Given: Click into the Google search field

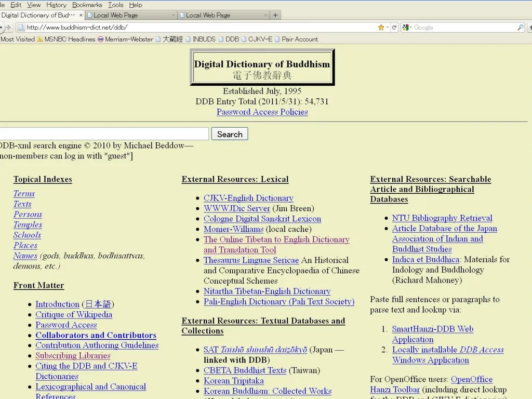Looking at the screenshot, I should (x=464, y=28).
